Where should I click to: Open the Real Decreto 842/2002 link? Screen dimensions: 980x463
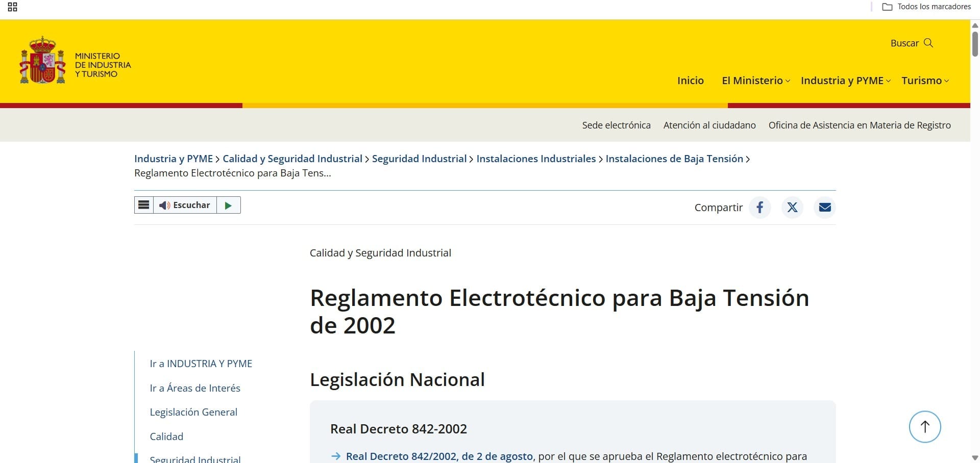pos(439,456)
